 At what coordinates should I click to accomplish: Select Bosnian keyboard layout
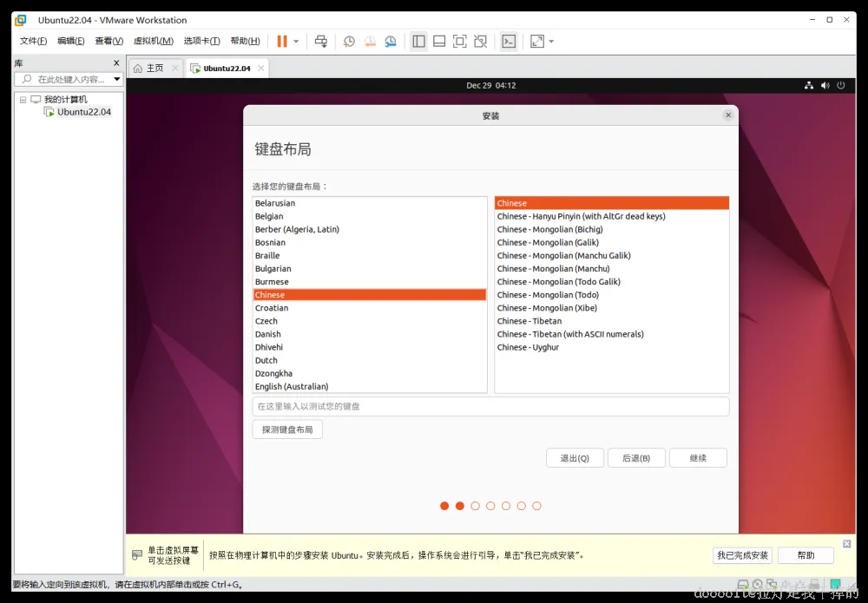[x=370, y=242]
